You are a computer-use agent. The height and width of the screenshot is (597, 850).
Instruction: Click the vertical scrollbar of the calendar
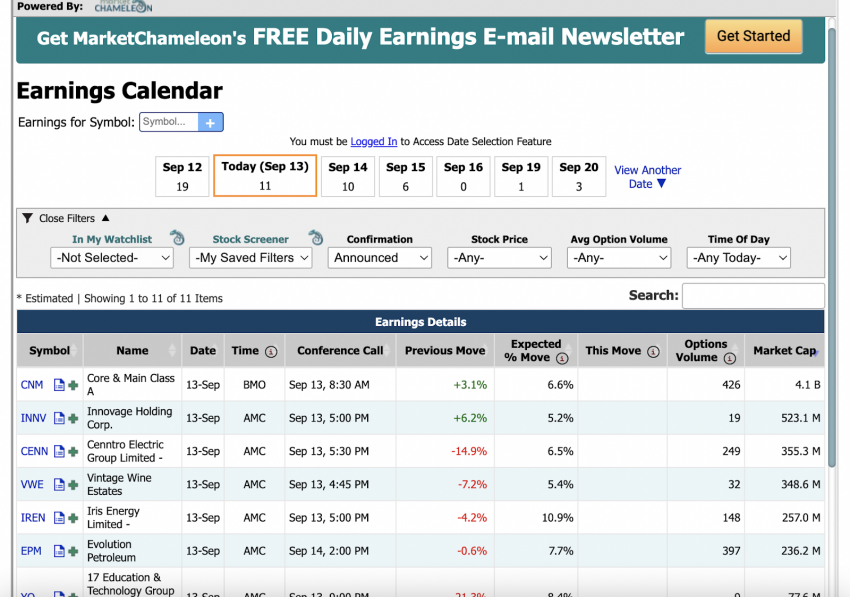tap(833, 247)
